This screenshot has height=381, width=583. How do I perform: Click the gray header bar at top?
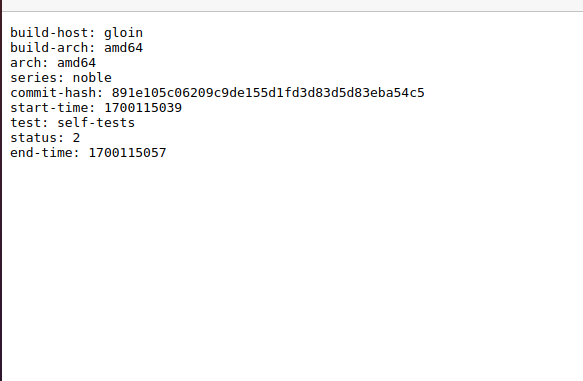click(x=292, y=5)
